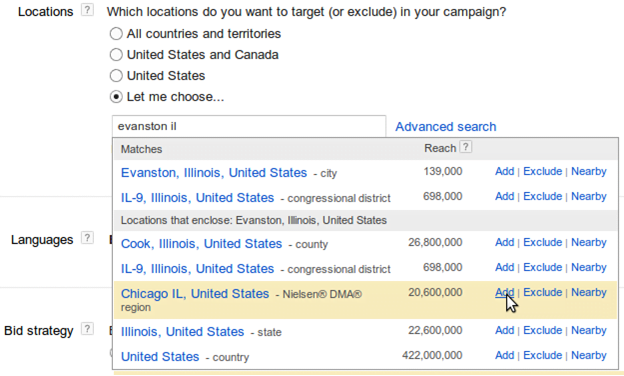Open the Advanced search link
The image size is (624, 376).
tap(446, 127)
